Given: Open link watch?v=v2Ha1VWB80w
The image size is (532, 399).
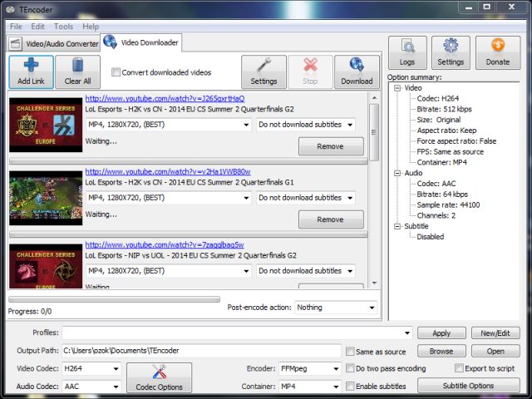Looking at the screenshot, I should point(168,172).
